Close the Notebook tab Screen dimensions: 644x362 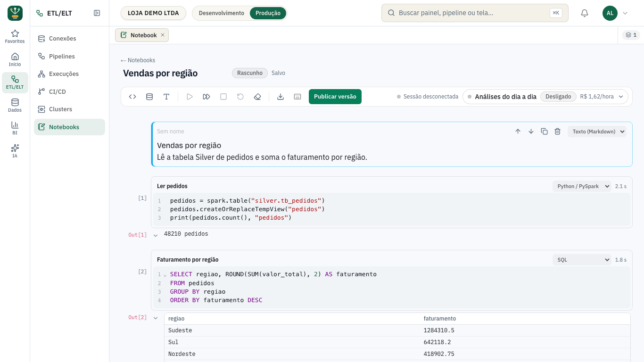coord(163,35)
